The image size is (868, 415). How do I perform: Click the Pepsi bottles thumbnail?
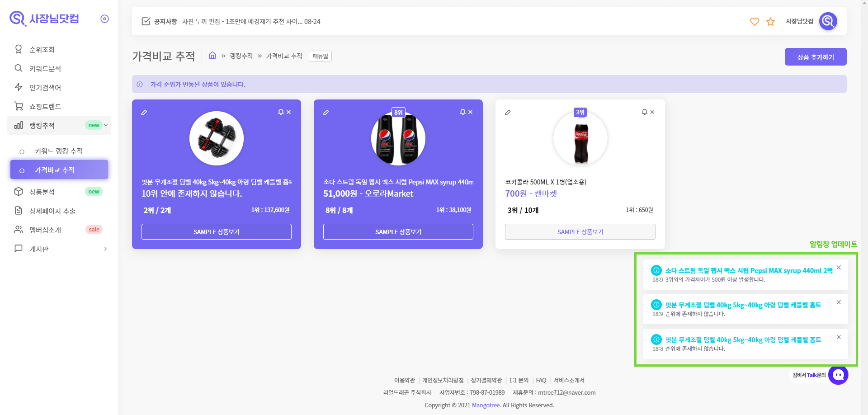tap(398, 138)
